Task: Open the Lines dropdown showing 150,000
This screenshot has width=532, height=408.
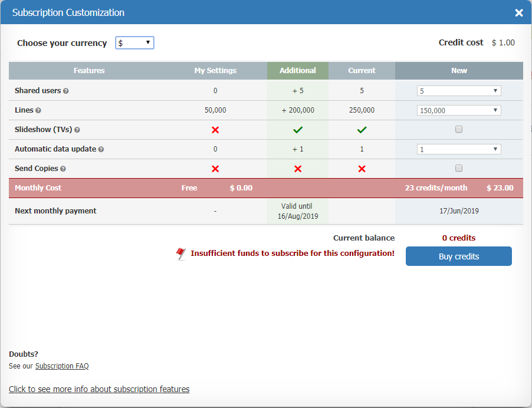Action: (x=459, y=110)
